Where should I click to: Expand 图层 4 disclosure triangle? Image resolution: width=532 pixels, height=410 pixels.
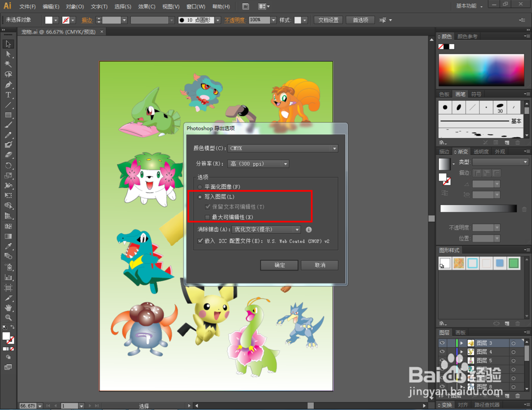point(461,352)
